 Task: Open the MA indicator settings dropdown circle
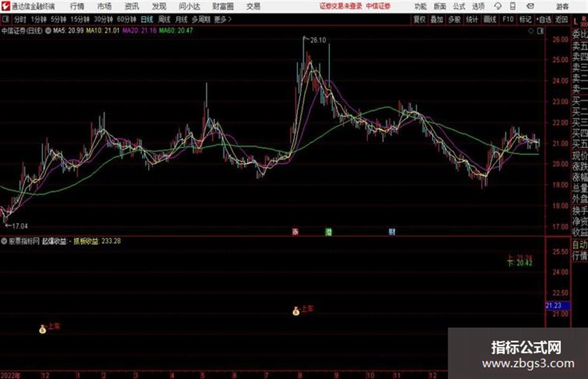(x=48, y=30)
